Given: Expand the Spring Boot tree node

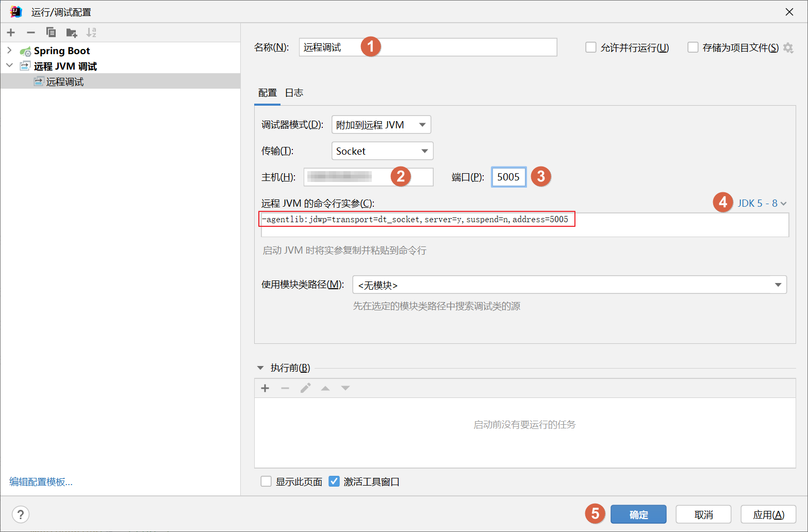Looking at the screenshot, I should (x=9, y=51).
